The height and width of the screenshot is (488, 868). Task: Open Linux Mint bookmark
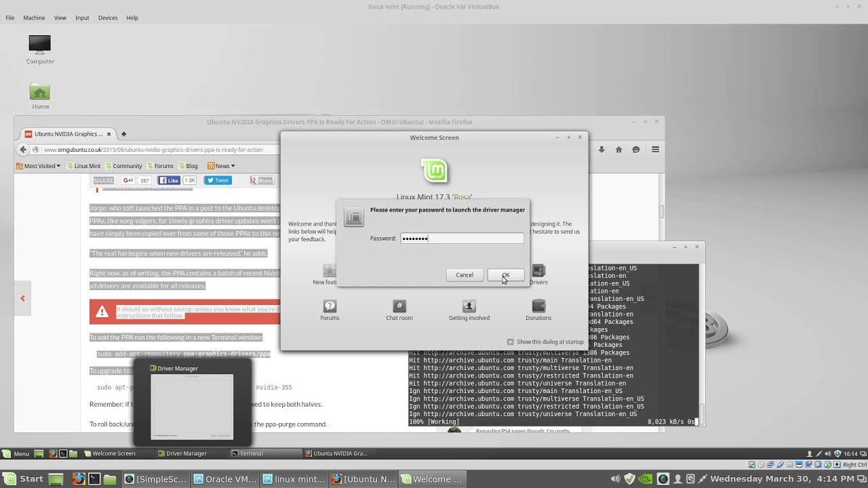[83, 166]
